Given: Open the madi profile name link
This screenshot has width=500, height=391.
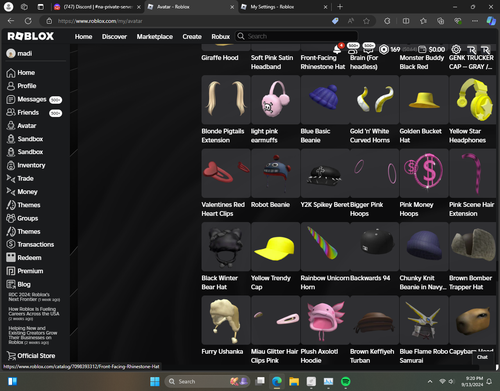Looking at the screenshot, I should [x=25, y=53].
